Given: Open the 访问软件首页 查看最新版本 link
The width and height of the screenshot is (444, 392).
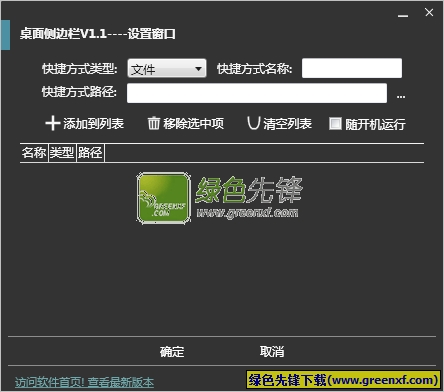Looking at the screenshot, I should [84, 382].
